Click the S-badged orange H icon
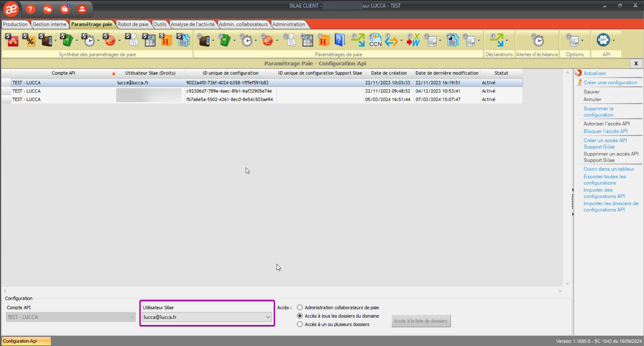 pos(166,40)
